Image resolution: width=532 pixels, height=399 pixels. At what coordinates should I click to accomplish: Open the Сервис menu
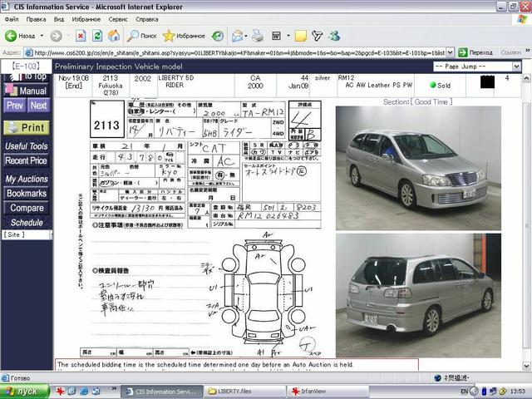click(118, 19)
